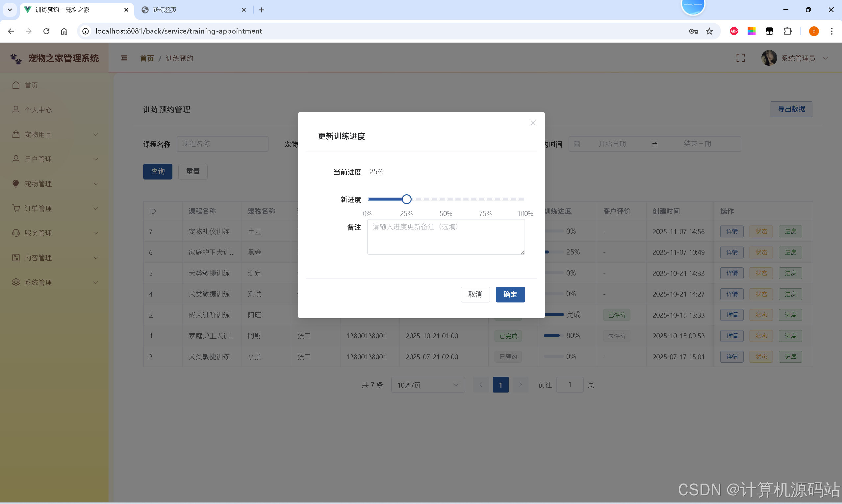Click 详情 for row 2025-10-21 14:27

pos(731,294)
